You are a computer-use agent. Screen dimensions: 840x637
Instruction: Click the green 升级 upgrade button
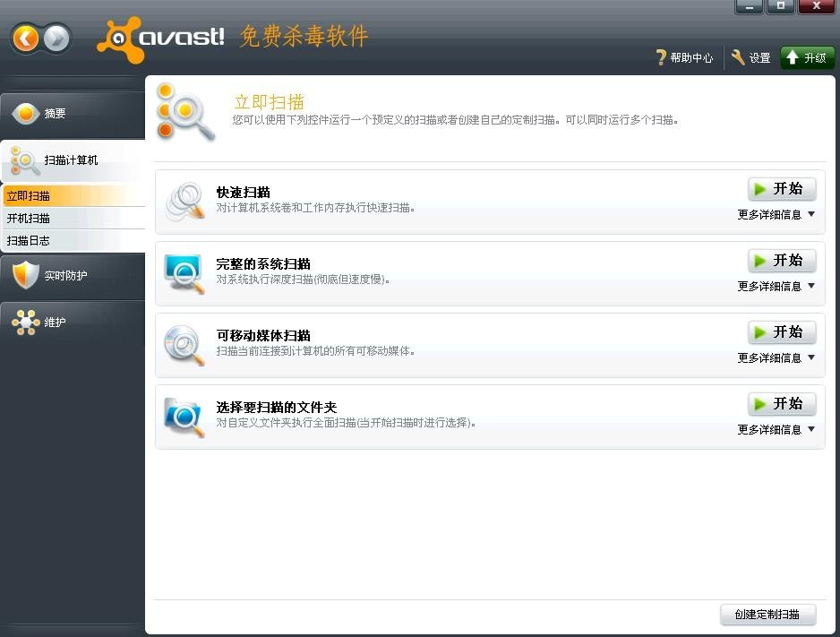pyautogui.click(x=808, y=57)
